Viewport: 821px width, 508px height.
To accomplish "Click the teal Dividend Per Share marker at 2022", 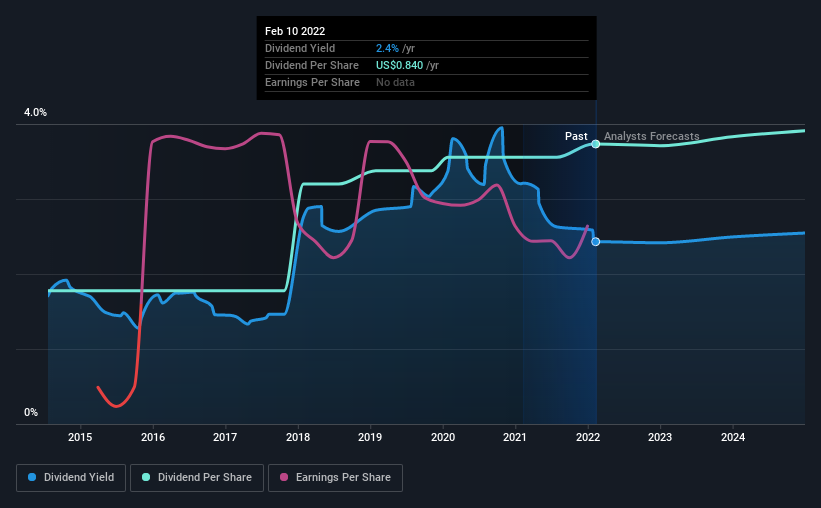I will [596, 144].
